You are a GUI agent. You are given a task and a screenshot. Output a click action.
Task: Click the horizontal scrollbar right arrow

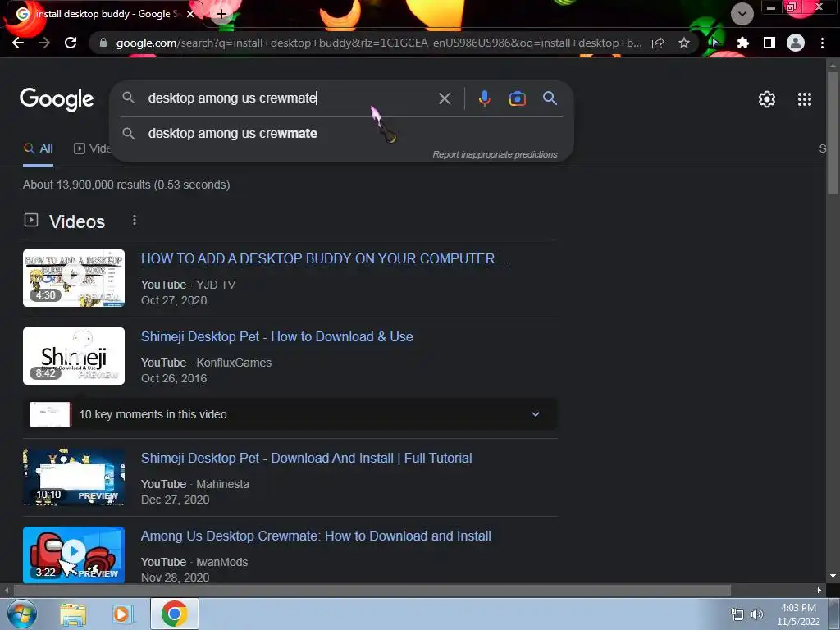tap(819, 591)
